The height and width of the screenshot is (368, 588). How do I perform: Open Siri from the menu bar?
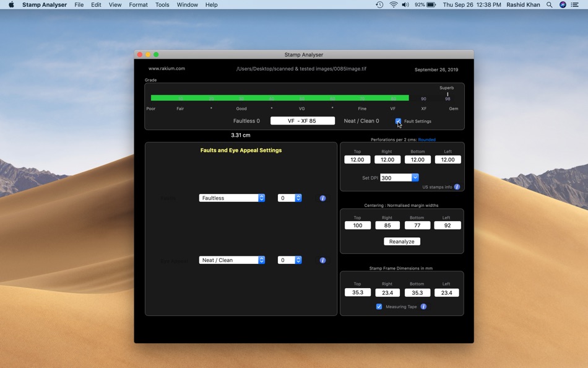coord(563,5)
